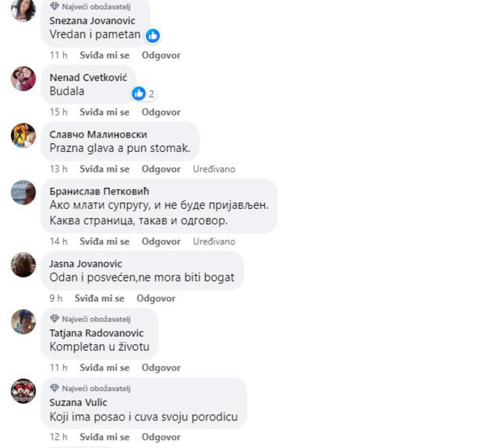Screen dimensions: 485x448
Task: Click Snezana Jovanovic name link
Action: 92,21
